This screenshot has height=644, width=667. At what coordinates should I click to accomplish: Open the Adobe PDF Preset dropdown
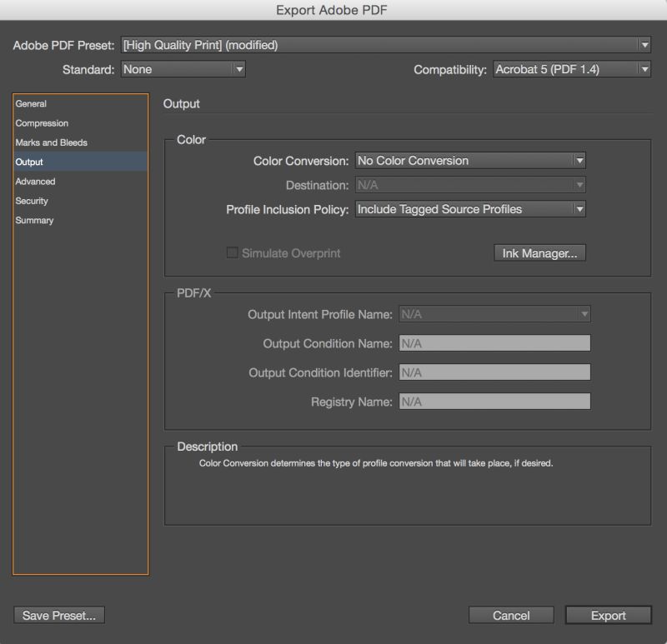tap(646, 44)
